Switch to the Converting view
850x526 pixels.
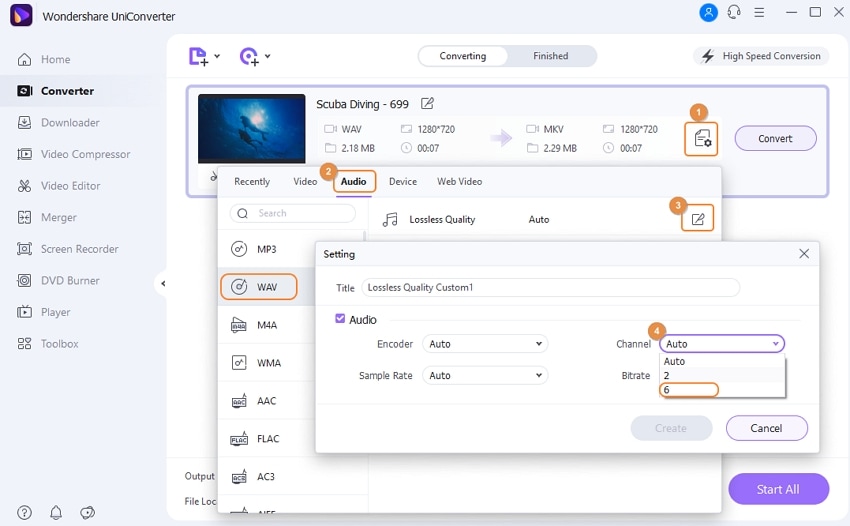point(463,56)
